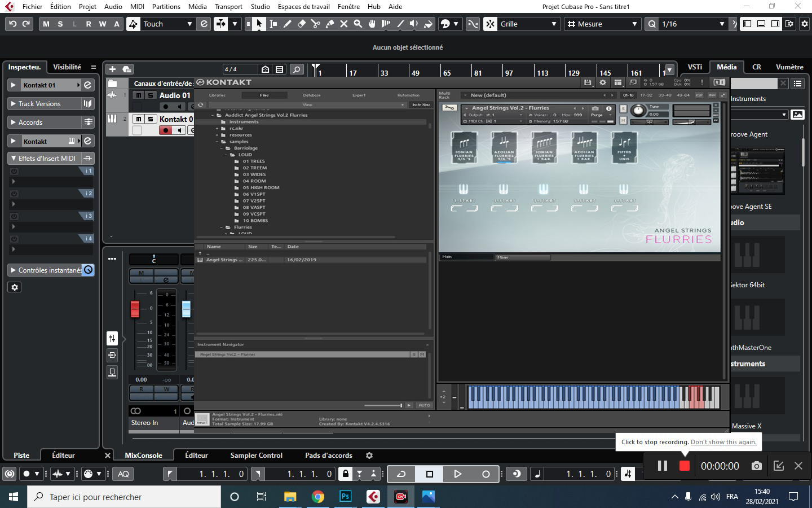
Task: Open Inspector settings gear
Action: pos(15,287)
